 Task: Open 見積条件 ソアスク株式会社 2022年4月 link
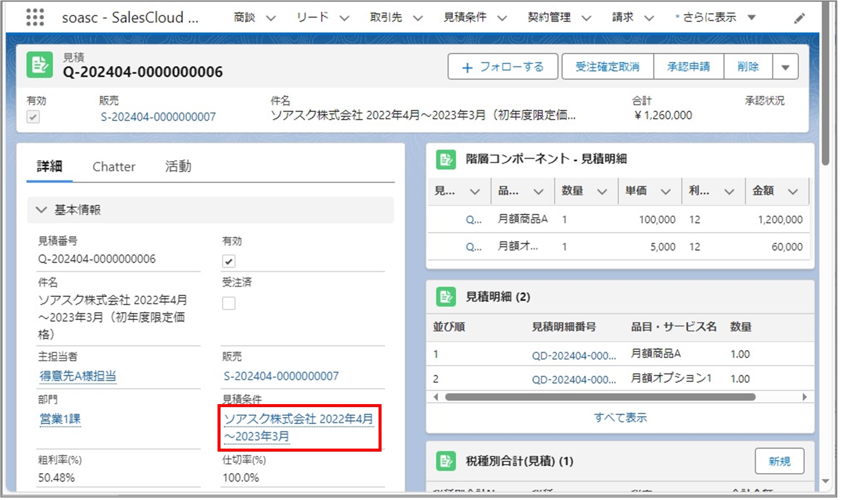tap(298, 427)
